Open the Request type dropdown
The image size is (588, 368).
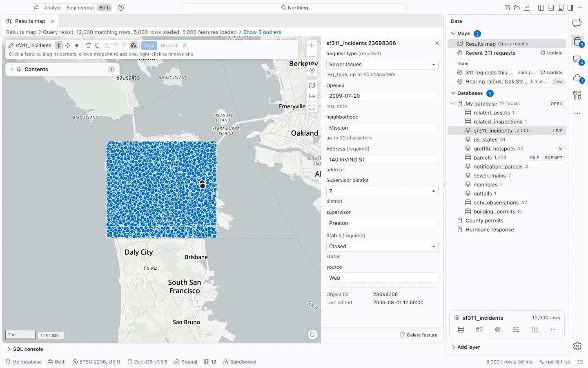coord(382,65)
